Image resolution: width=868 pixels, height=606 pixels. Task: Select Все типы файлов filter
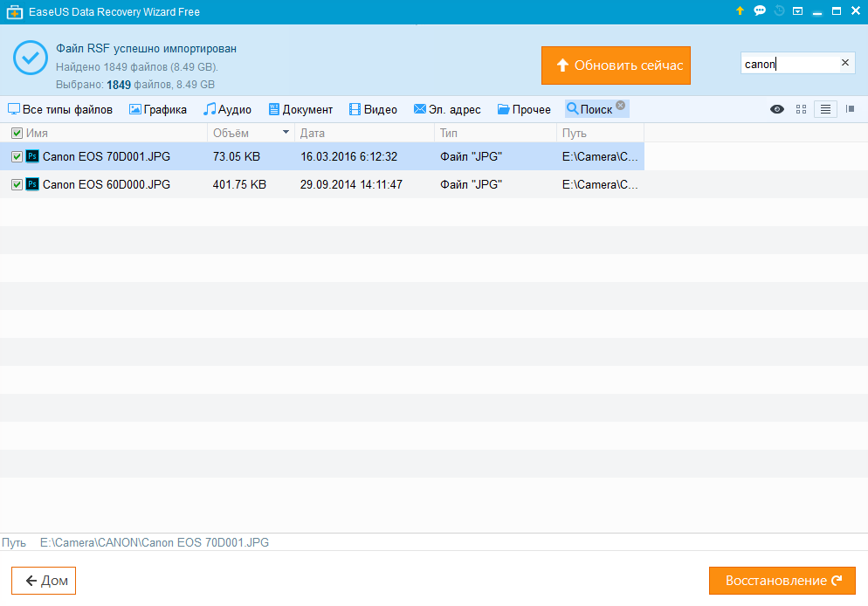coord(60,109)
